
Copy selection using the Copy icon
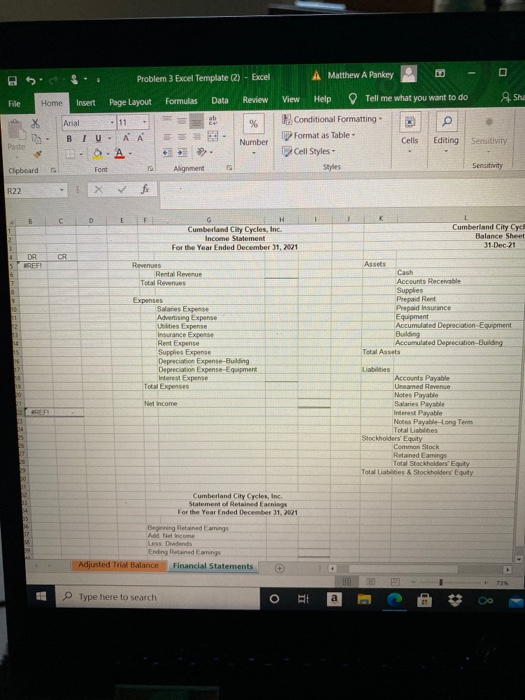(37, 139)
